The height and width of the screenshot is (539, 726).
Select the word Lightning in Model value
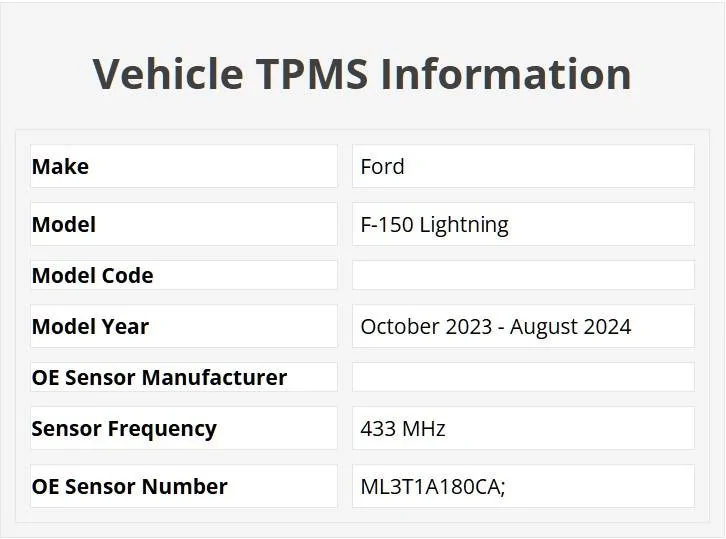pyautogui.click(x=463, y=225)
